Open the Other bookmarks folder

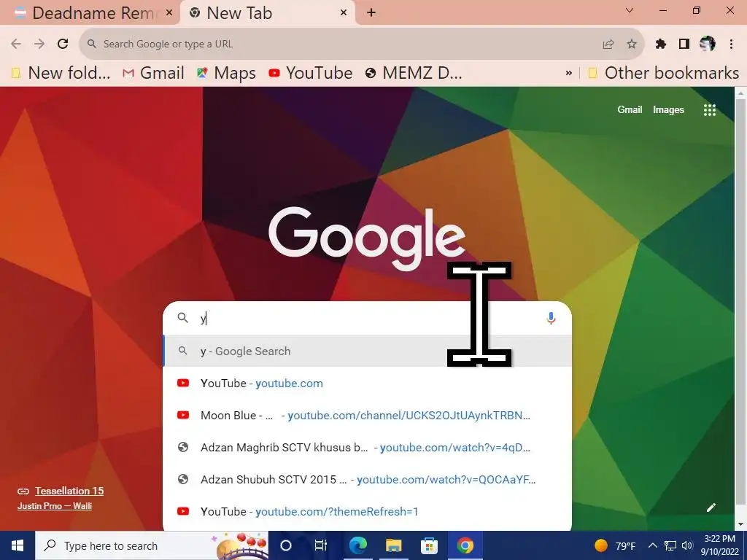[x=664, y=73]
